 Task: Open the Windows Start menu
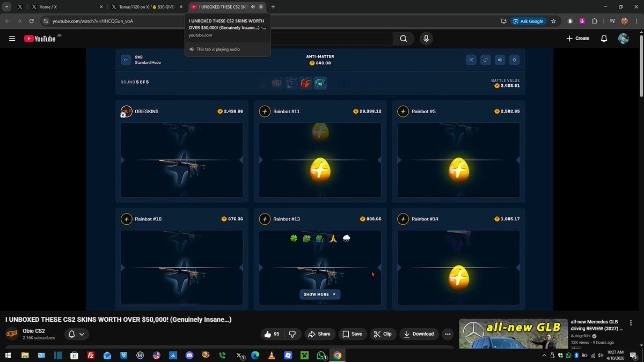(9, 355)
